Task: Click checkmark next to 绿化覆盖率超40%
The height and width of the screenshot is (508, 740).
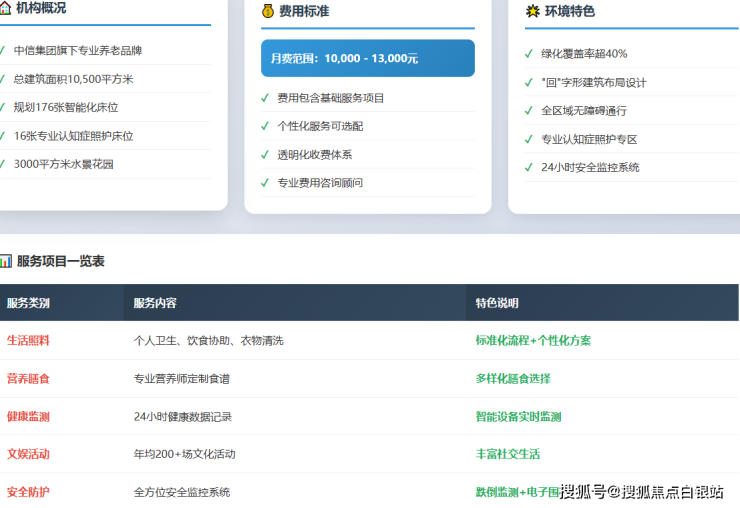Action: tap(529, 54)
